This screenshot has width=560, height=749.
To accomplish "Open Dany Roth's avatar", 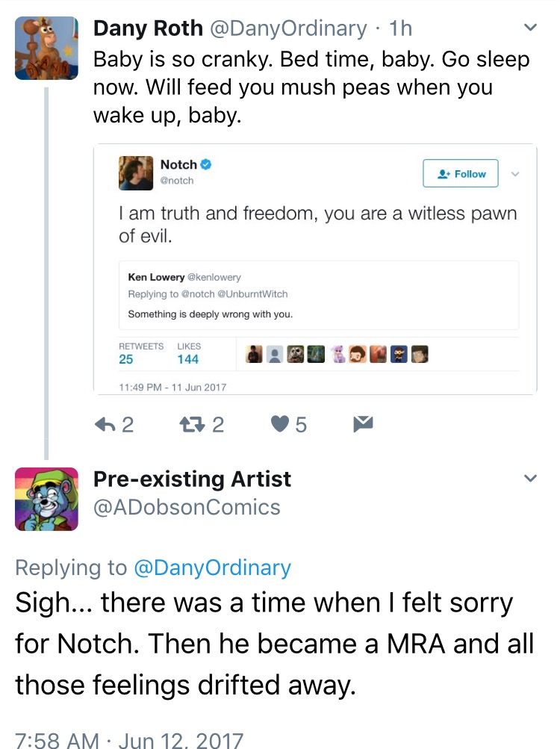I will coord(46,48).
